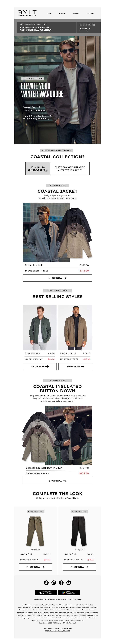Click the Google Play download badge
Screen dimensions: 115x644
[69, 593]
